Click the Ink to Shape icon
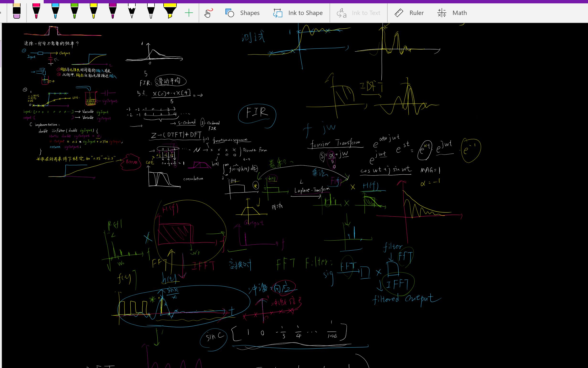This screenshot has height=368, width=588. [278, 13]
